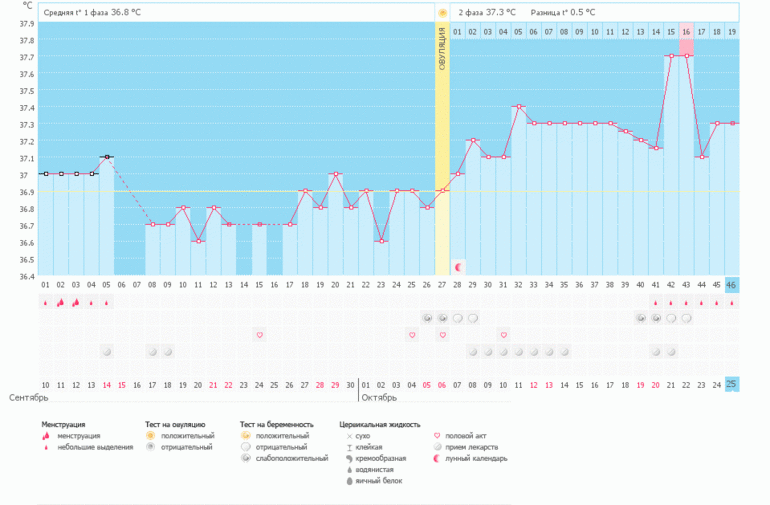770x505 pixels.
Task: Click the heart icon on cycle day 15
Action: [259, 335]
